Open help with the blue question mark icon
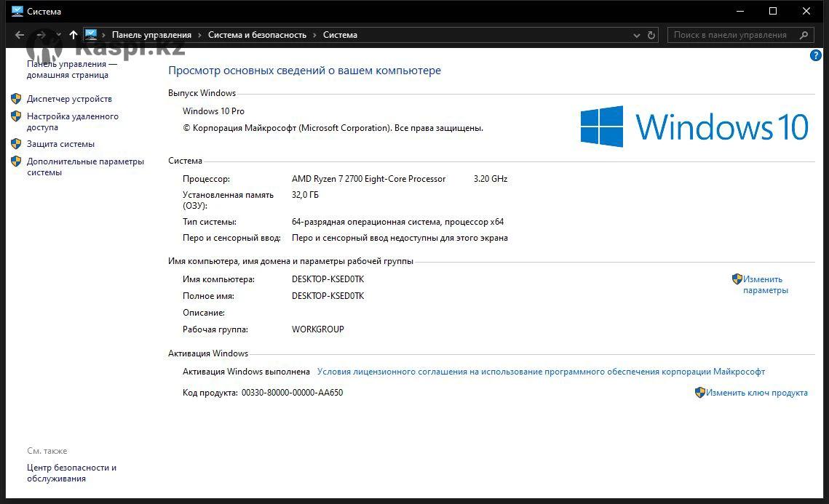The width and height of the screenshot is (829, 504). tap(816, 56)
